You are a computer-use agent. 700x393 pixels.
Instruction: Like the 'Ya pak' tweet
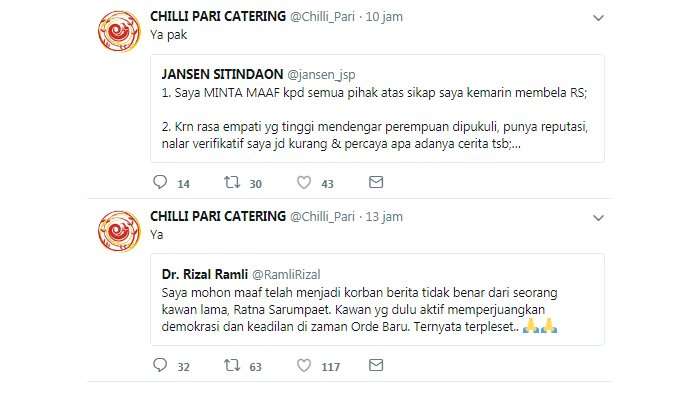tap(304, 182)
